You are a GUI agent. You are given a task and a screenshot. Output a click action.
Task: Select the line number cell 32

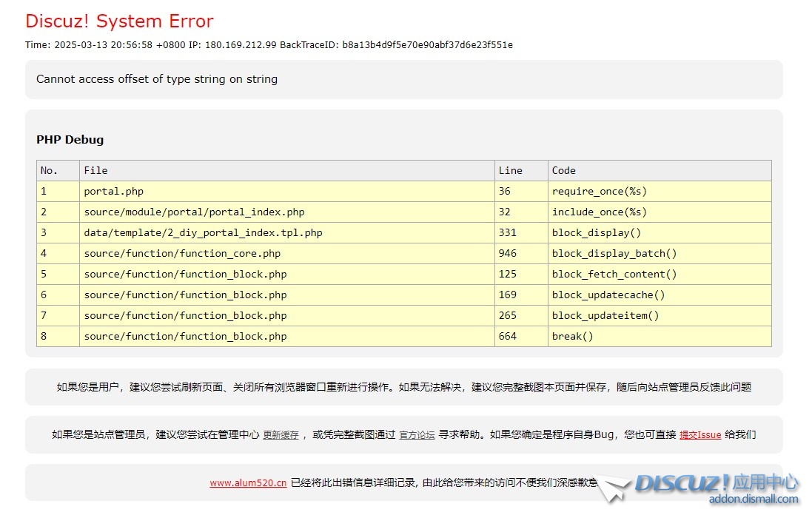click(x=521, y=212)
